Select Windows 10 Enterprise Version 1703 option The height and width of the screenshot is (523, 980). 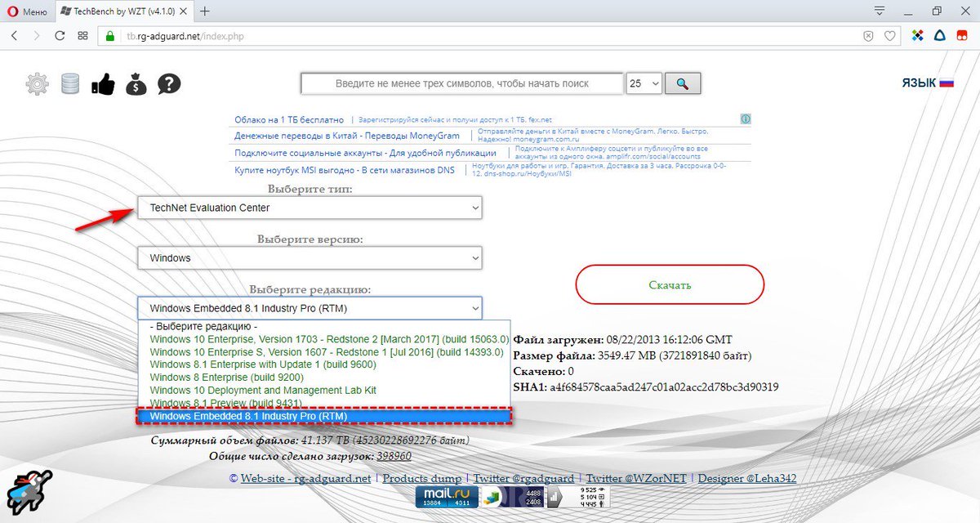[x=324, y=339]
